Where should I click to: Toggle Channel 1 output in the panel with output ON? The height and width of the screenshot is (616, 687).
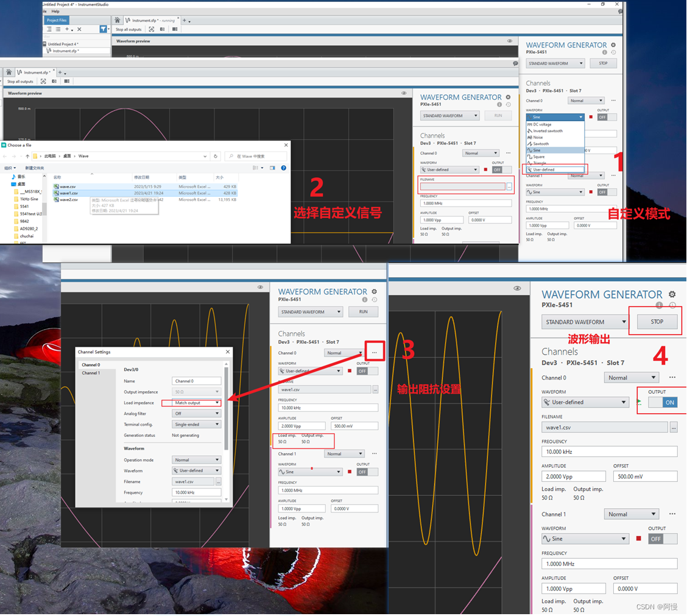pyautogui.click(x=663, y=539)
